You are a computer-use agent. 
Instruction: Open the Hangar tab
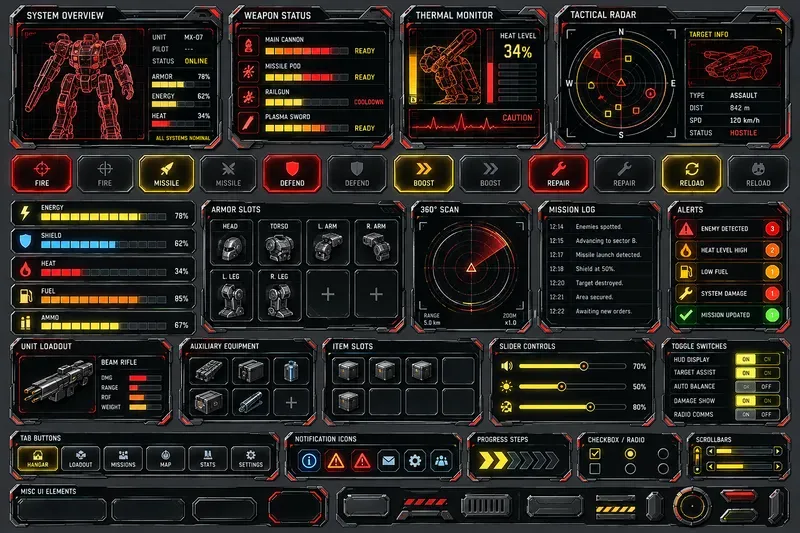(x=38, y=458)
